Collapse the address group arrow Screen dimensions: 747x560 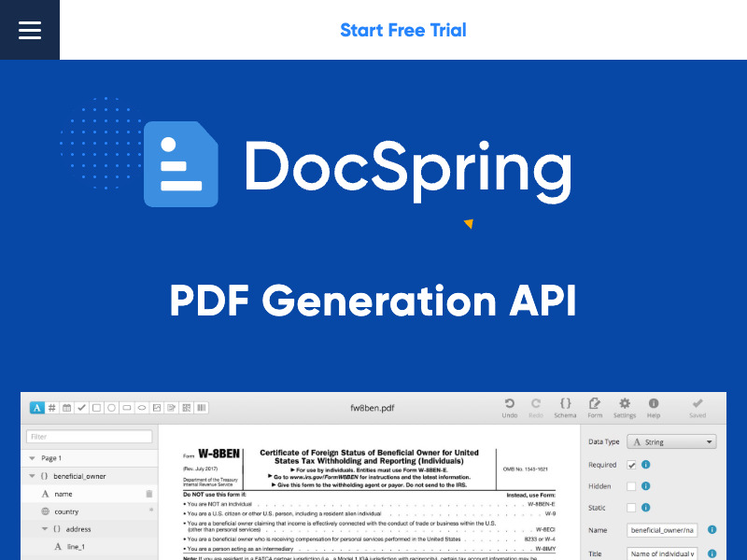44,529
